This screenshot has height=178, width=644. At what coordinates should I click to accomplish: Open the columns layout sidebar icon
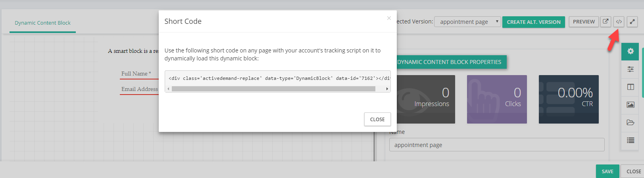point(630,87)
